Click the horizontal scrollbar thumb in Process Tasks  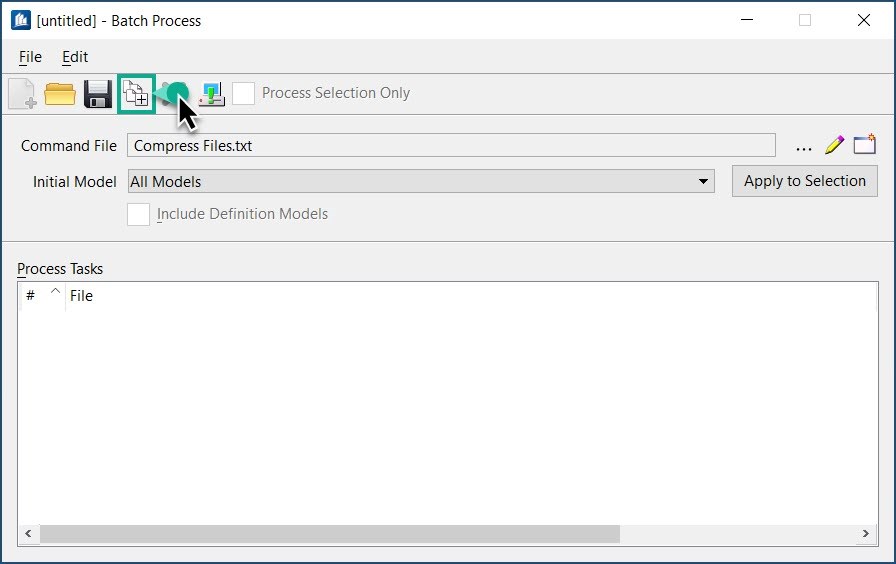pos(329,535)
